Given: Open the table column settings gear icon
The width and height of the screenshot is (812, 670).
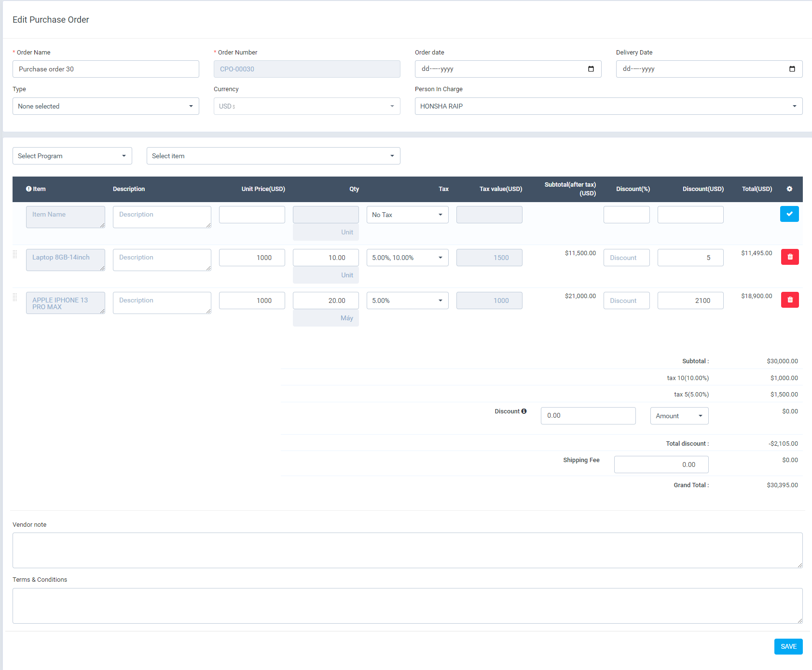Looking at the screenshot, I should (789, 189).
